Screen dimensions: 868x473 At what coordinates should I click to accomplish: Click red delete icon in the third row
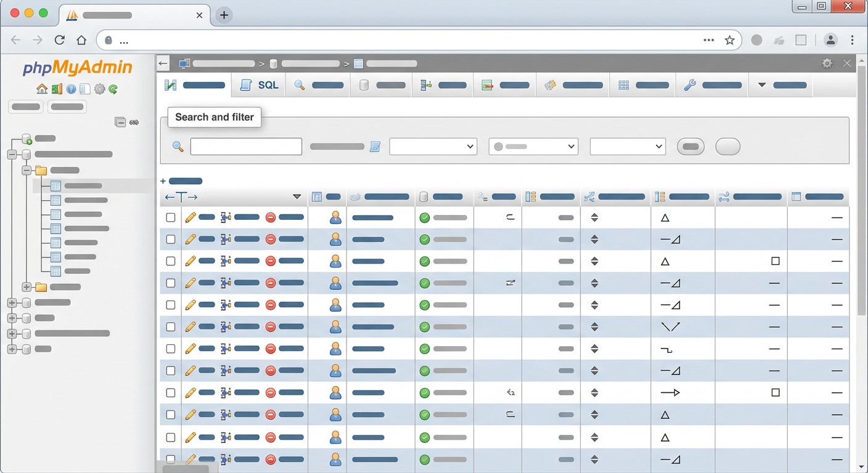[271, 261]
